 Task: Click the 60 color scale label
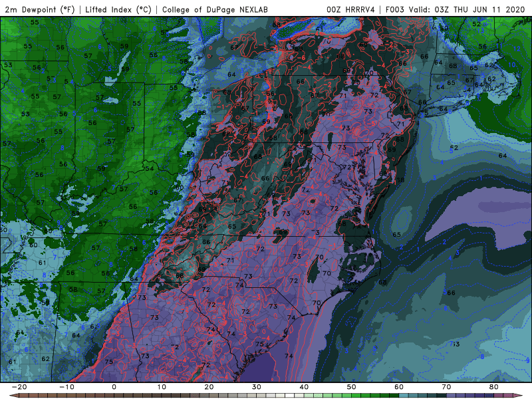pyautogui.click(x=399, y=387)
